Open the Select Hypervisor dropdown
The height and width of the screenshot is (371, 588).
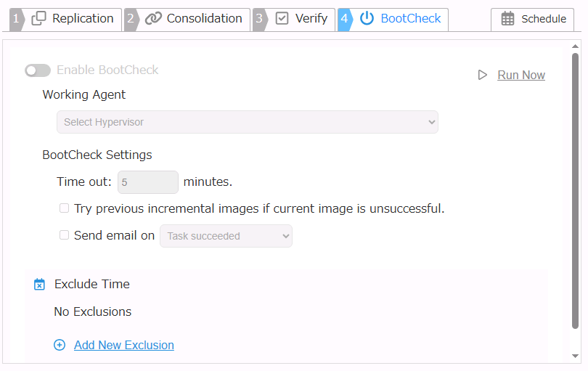pyautogui.click(x=247, y=122)
